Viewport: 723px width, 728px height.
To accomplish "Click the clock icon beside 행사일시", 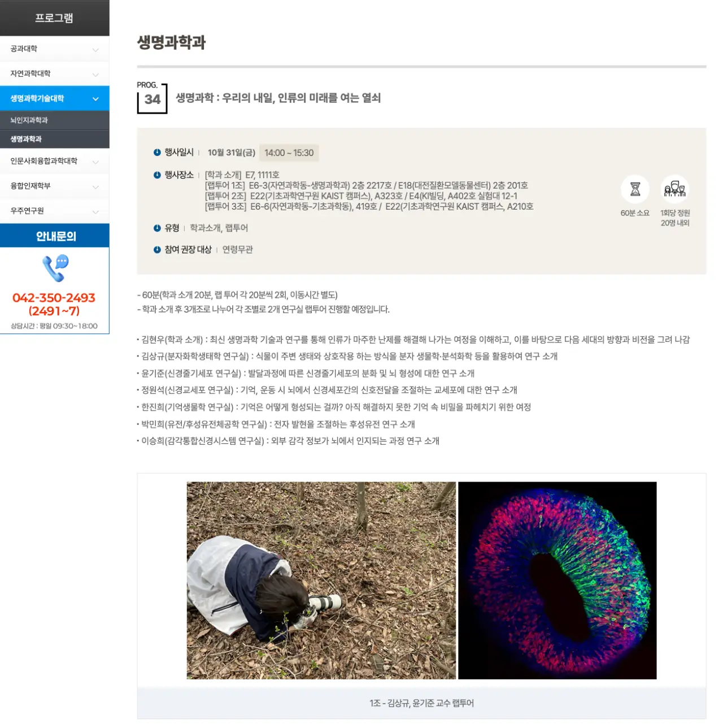I will (x=157, y=152).
